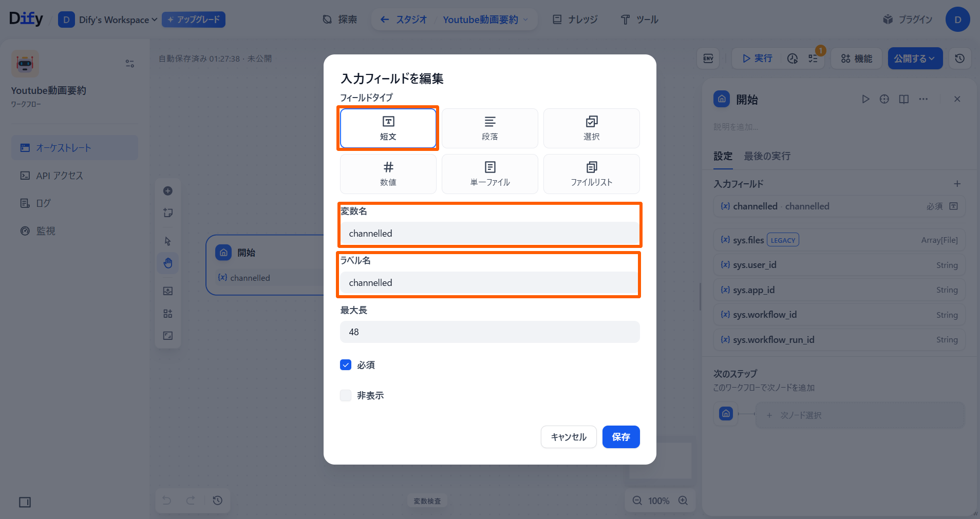Viewport: 980px width, 519px height.
Task: Click the 保存 save button
Action: pos(620,437)
